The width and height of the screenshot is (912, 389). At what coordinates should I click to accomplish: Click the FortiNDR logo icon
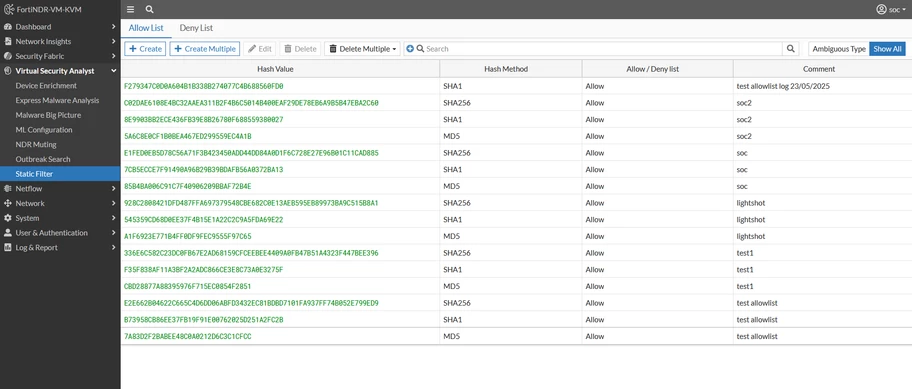(x=8, y=9)
